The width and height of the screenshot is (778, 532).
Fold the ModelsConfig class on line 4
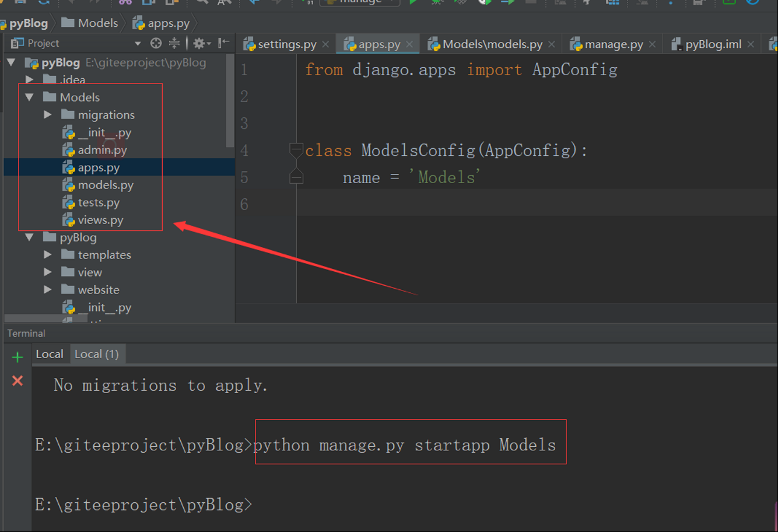click(296, 150)
